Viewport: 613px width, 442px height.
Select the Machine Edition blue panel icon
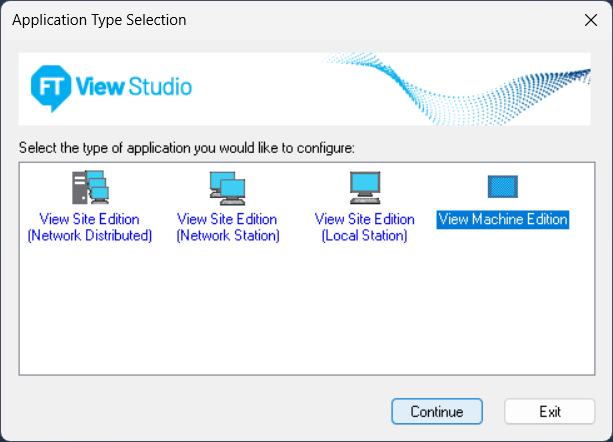coord(503,187)
